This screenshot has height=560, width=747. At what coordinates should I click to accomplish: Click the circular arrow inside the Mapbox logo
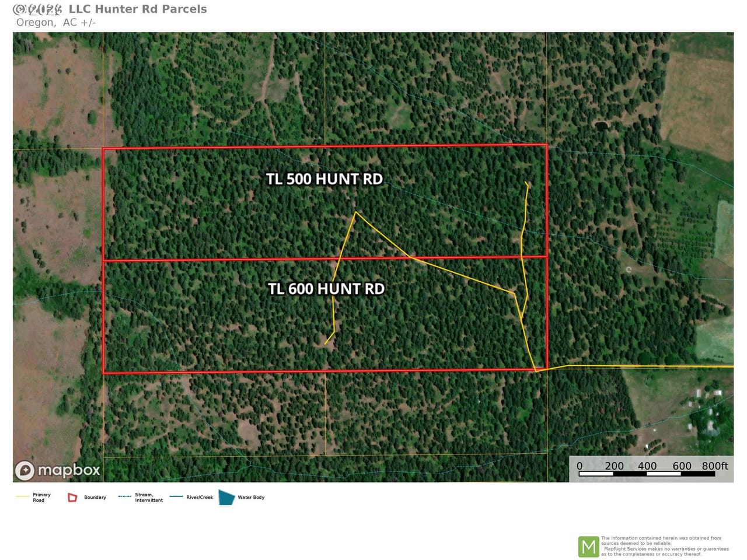(24, 470)
